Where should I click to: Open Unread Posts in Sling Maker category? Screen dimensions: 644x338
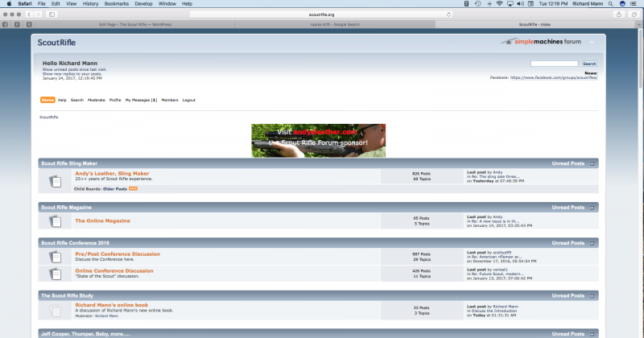[568, 163]
